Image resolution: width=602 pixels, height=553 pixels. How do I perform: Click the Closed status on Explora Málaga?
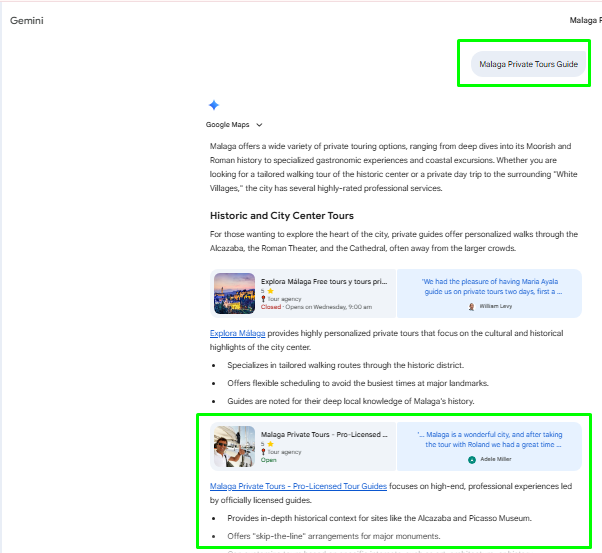271,307
